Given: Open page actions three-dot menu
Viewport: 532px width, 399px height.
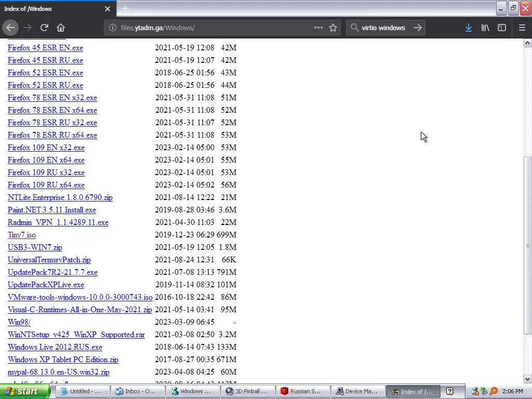Looking at the screenshot, I should [x=318, y=28].
